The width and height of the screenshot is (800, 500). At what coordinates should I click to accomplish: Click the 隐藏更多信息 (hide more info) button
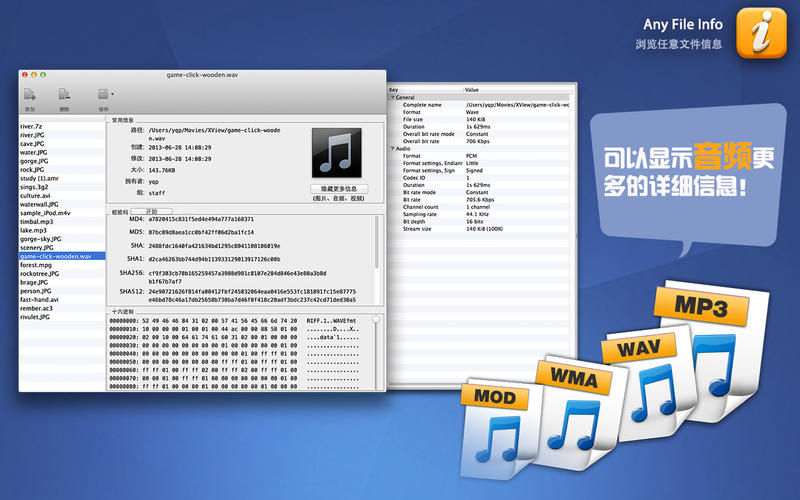tap(339, 189)
